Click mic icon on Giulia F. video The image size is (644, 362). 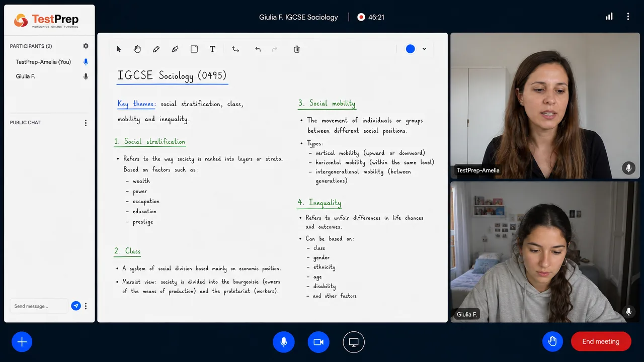point(628,312)
